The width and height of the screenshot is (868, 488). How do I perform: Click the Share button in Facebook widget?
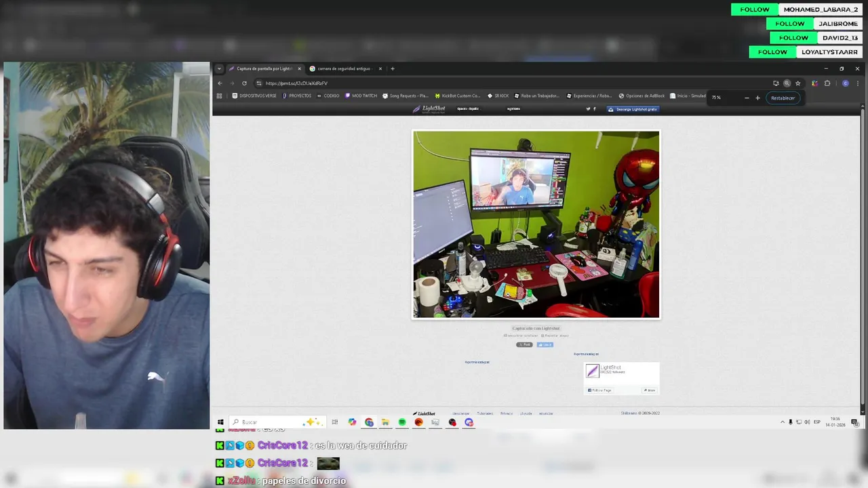pos(650,390)
